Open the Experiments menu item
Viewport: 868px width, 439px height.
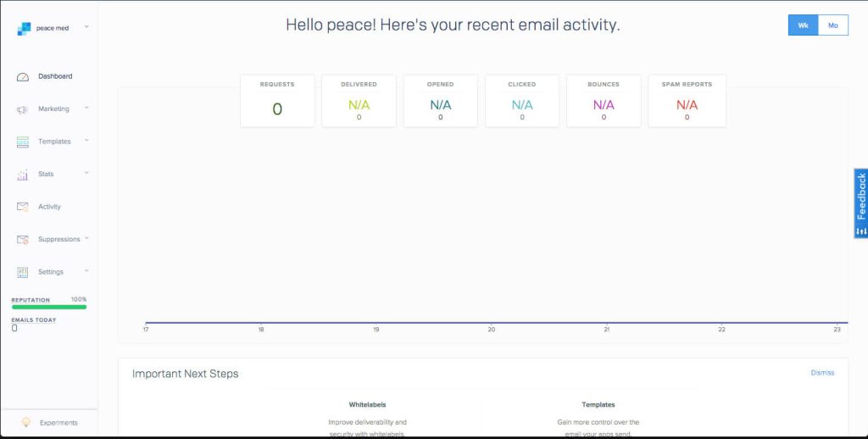coord(58,422)
